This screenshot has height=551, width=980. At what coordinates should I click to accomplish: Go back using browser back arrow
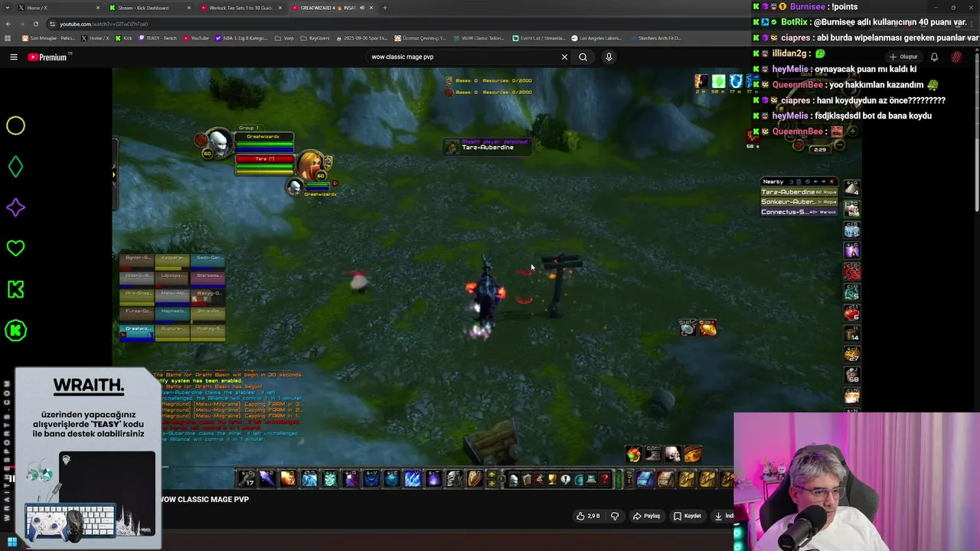coord(8,24)
